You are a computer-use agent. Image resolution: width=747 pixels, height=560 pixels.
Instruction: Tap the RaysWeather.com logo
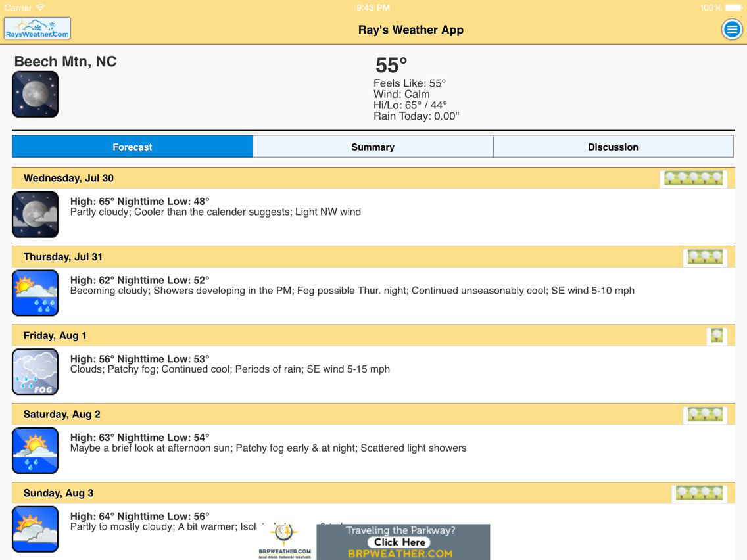click(37, 28)
